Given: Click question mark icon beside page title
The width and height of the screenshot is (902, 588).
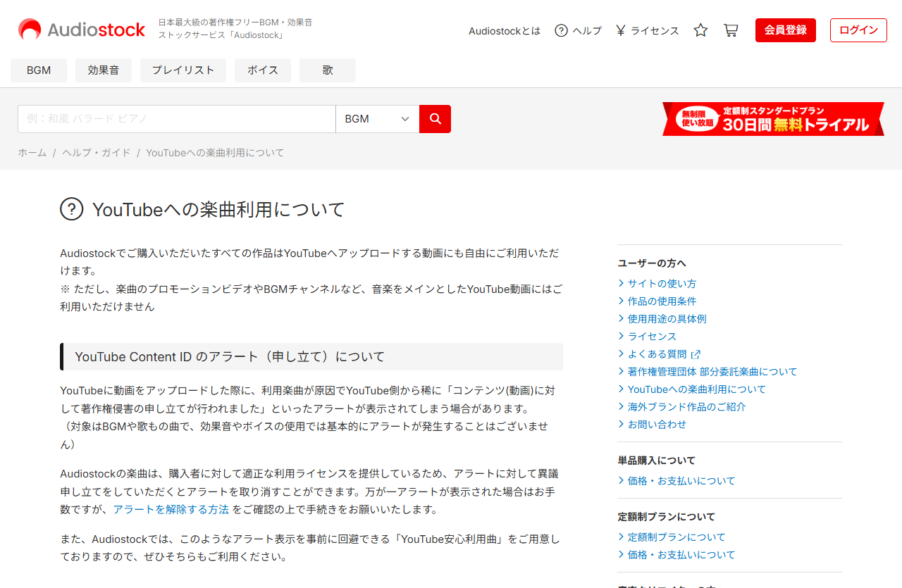Looking at the screenshot, I should (72, 209).
